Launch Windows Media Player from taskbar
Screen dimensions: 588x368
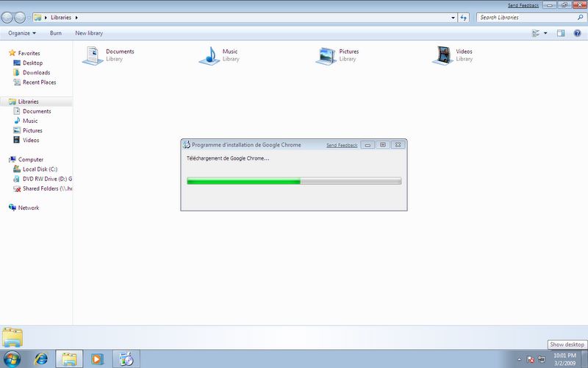coord(97,359)
